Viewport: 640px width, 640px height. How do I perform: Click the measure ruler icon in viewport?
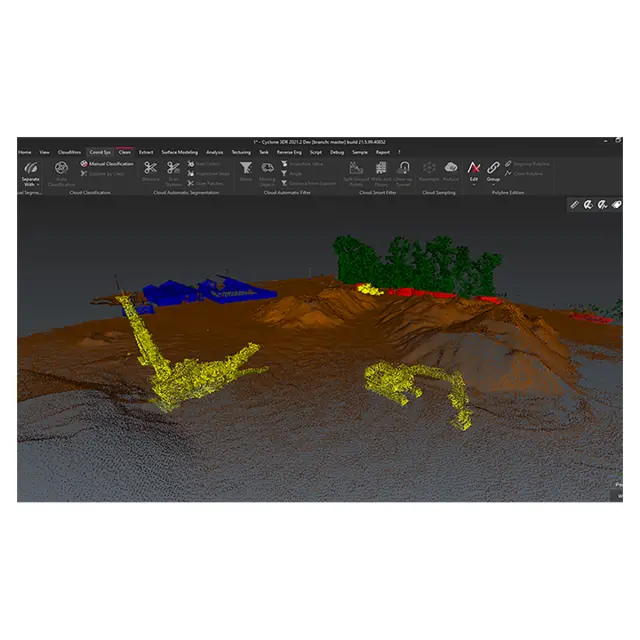[574, 204]
